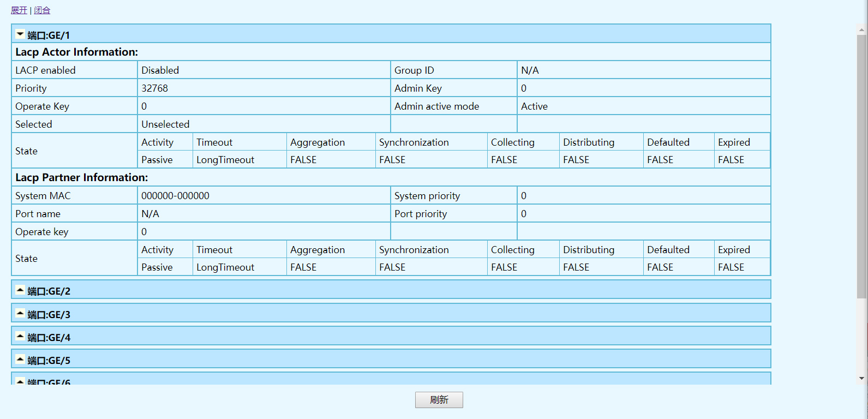Click the System MAC value 000000-000000

(x=175, y=196)
